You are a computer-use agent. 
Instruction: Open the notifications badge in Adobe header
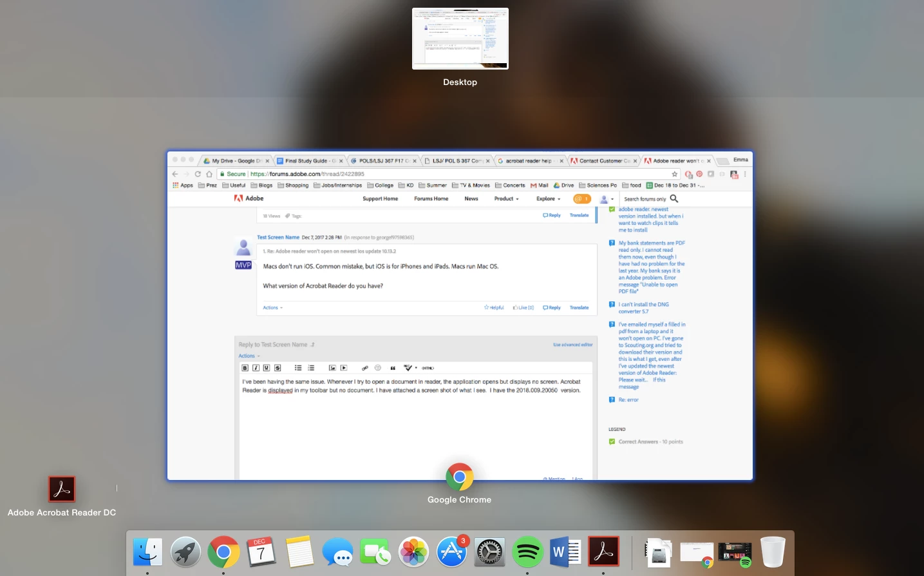581,198
